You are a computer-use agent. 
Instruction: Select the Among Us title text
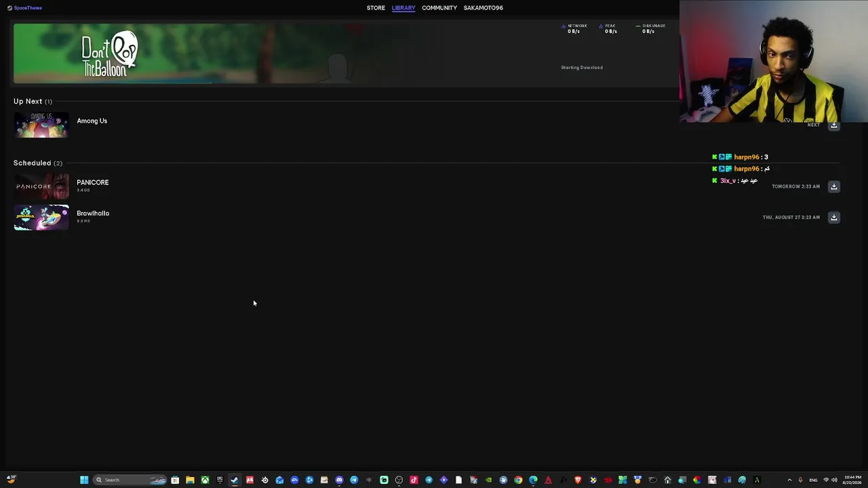(92, 121)
